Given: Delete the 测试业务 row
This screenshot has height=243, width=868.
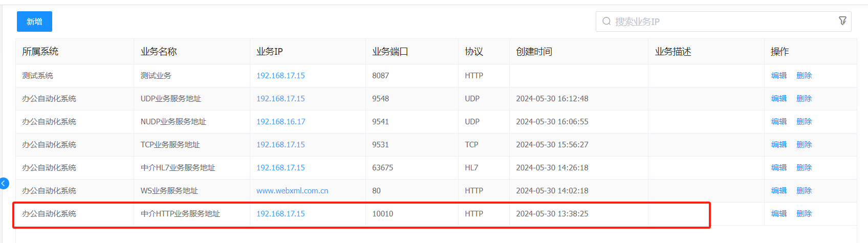Looking at the screenshot, I should [804, 76].
